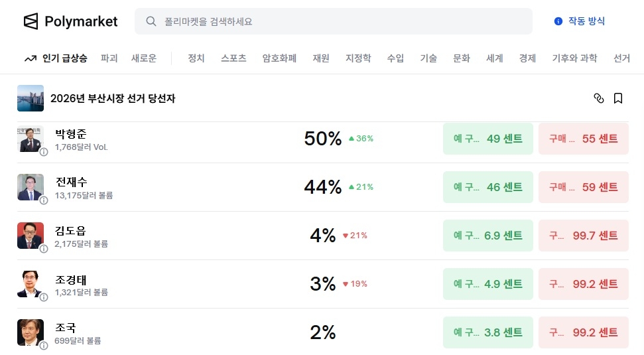Click info icon on 조경태's photo
644x355 pixels.
pyautogui.click(x=44, y=297)
